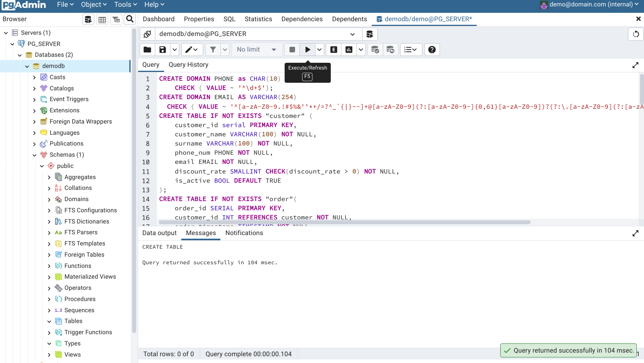This screenshot has width=644, height=363.
Task: Select Trigger Functions tree item
Action: (88, 332)
